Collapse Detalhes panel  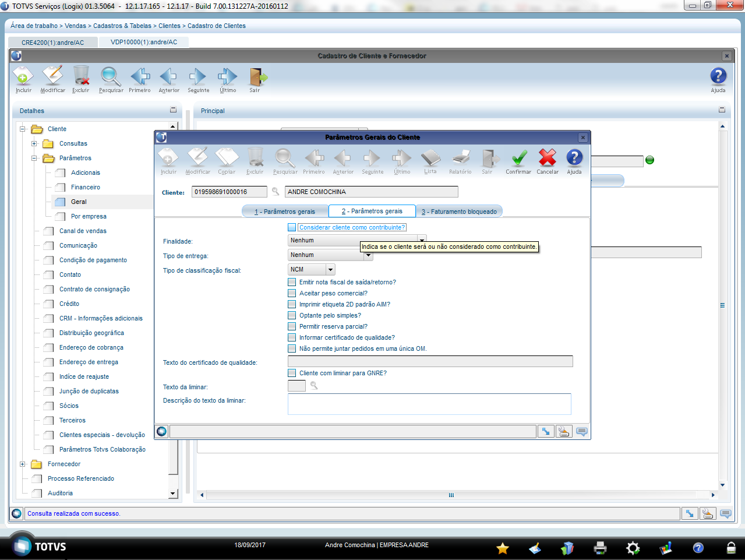(173, 110)
